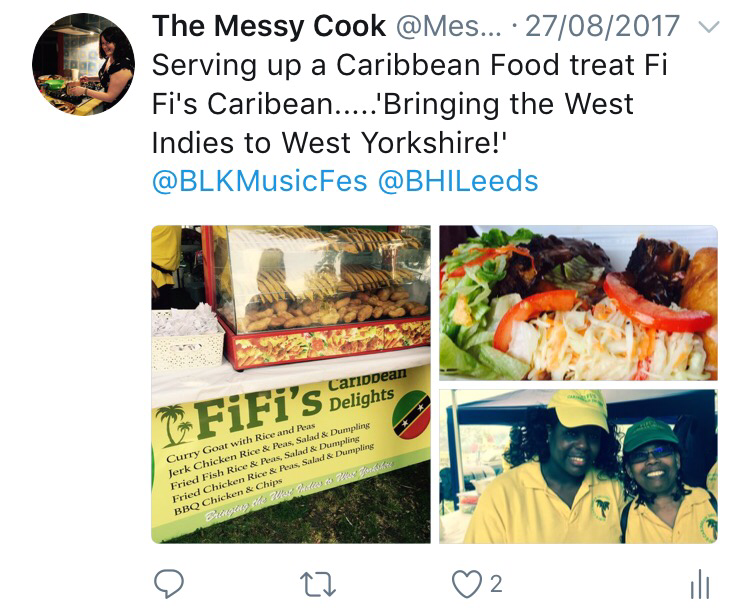Click the tweet text about Caribbean Food treat
The height and width of the screenshot is (609, 729).
[409, 103]
